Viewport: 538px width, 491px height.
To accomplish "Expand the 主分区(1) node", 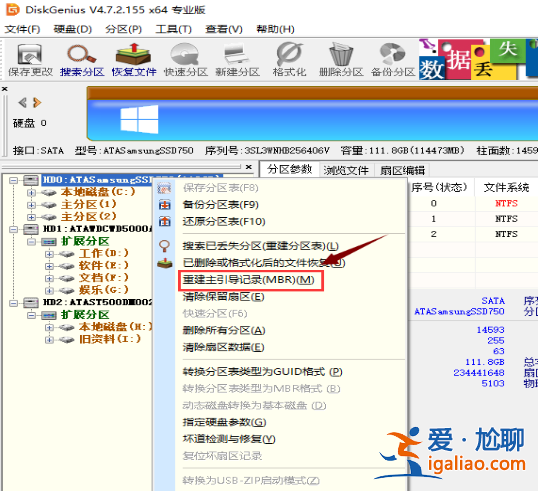I will (31, 205).
